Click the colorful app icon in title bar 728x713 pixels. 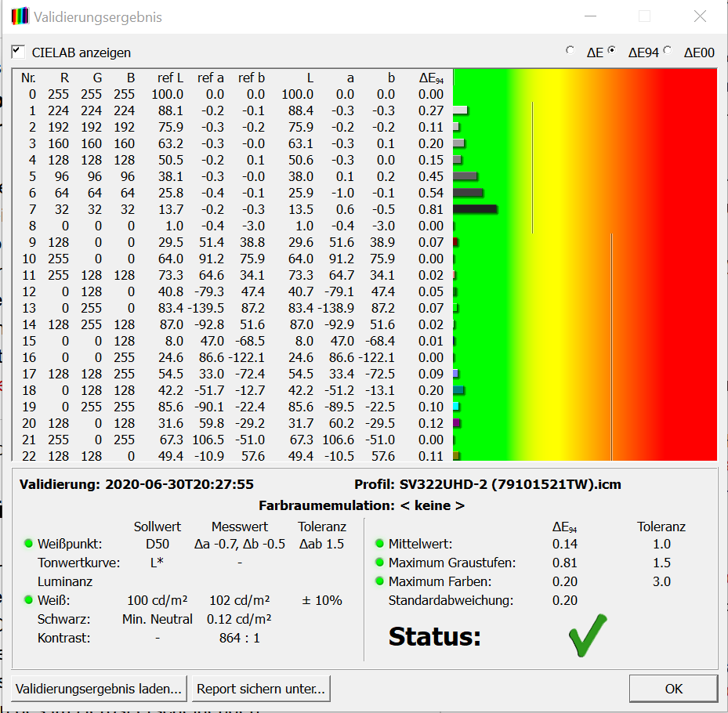point(20,16)
